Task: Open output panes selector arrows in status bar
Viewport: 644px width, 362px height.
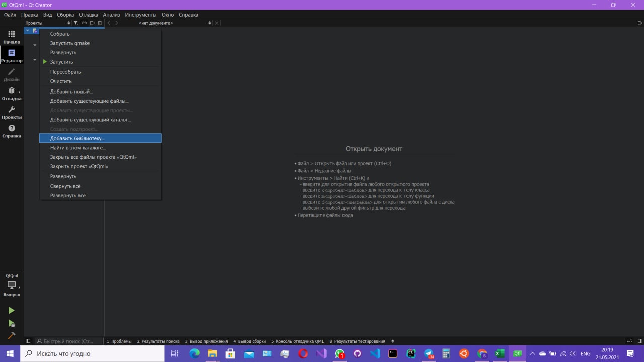Action: coord(393,341)
